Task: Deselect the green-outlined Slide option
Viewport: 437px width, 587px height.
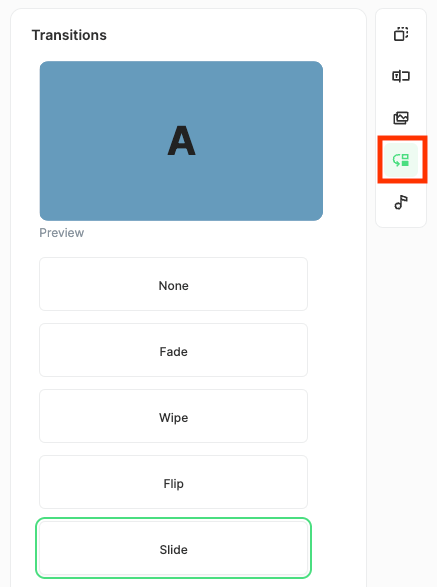Action: (173, 548)
